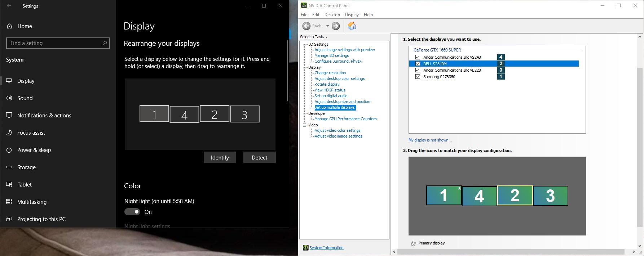Open Focus assist moon icon
The width and height of the screenshot is (644, 256).
[x=9, y=133]
